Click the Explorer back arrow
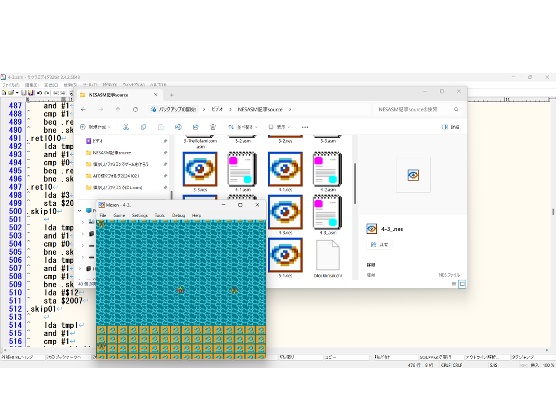This screenshot has width=560, height=420. (83, 109)
